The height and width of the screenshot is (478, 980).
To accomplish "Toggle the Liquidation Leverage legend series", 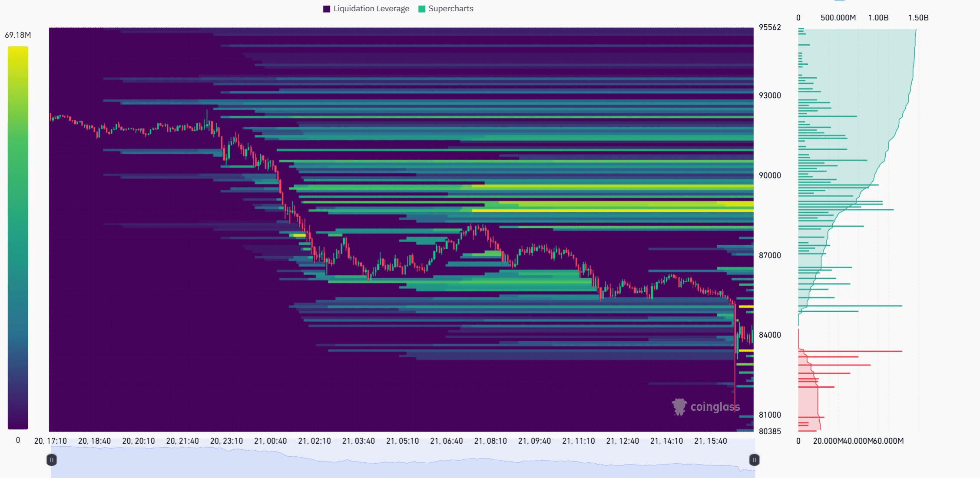I will [371, 9].
